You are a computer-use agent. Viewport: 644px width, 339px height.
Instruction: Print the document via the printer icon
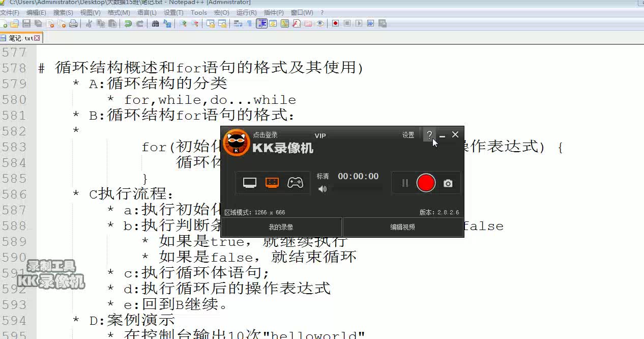pyautogui.click(x=73, y=23)
